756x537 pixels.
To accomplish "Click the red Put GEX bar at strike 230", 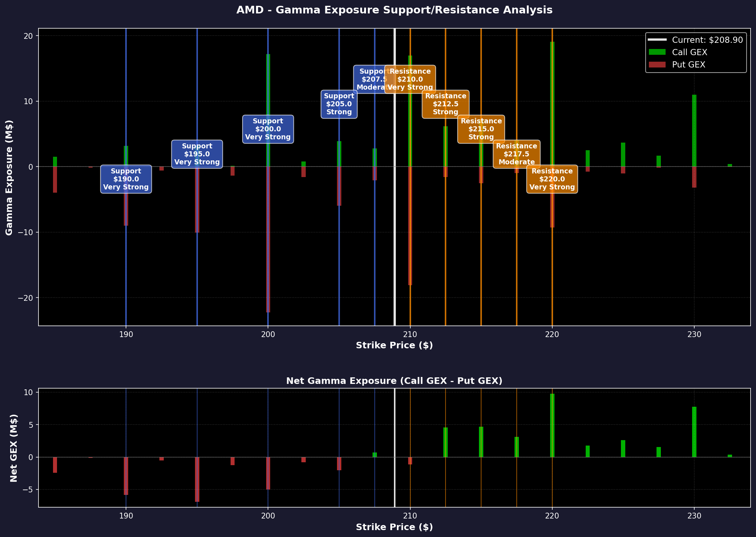I will tap(694, 177).
